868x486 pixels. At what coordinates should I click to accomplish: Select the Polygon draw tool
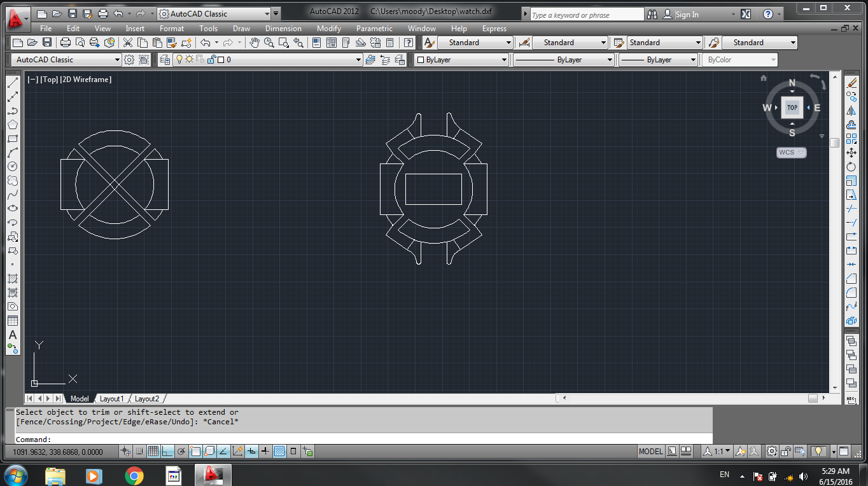click(13, 125)
